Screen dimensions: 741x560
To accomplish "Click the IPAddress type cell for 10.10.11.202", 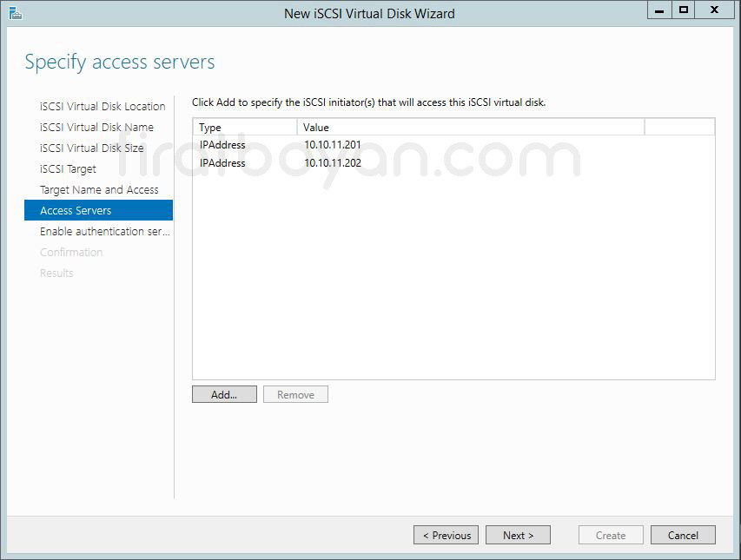I will pyautogui.click(x=222, y=163).
